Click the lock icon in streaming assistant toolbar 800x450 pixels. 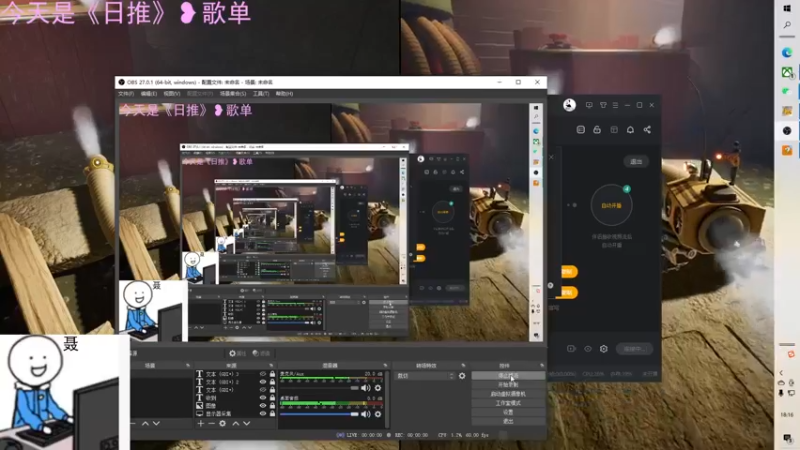tap(597, 130)
